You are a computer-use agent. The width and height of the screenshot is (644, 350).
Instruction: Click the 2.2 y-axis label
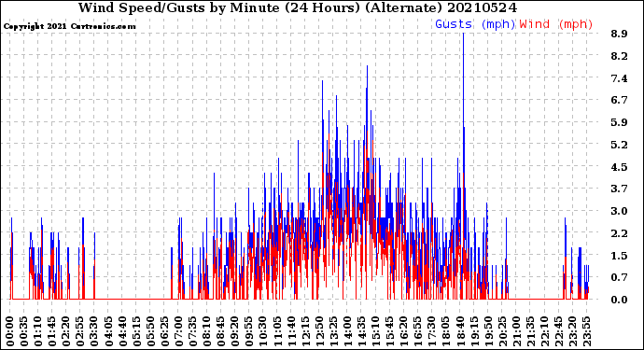[x=620, y=233]
